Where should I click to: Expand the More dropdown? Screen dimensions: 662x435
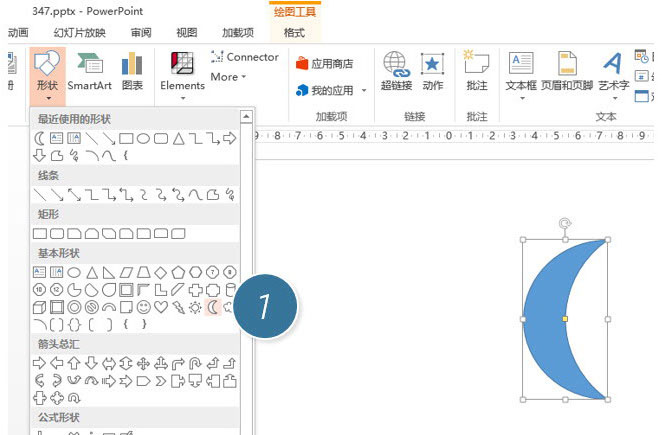[229, 77]
